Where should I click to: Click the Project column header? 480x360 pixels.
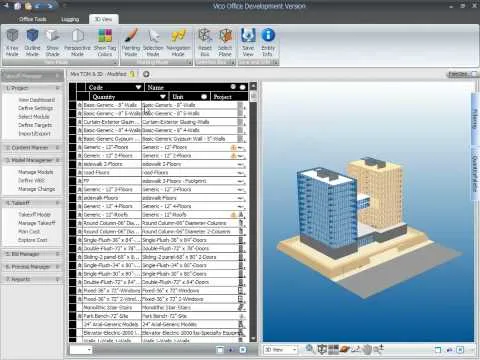point(229,97)
